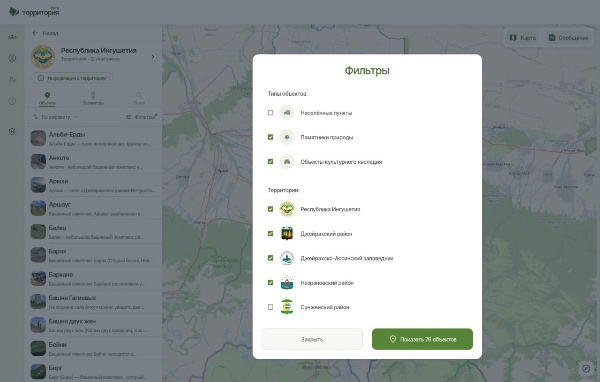Screen dimensions: 600x382
Task: Open the Анкота thumbnail
Action: (x=38, y=162)
